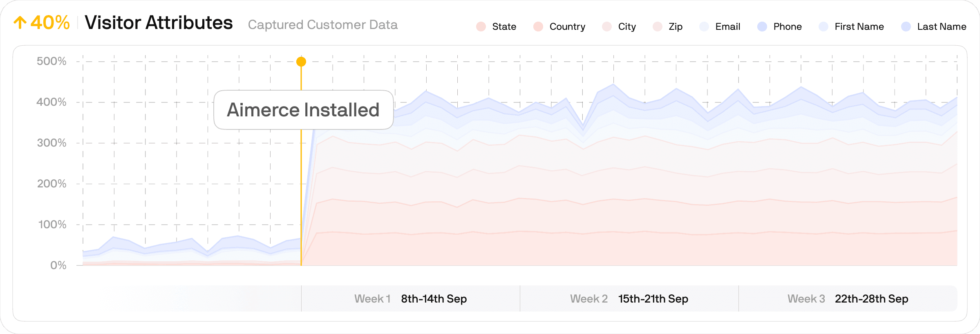Click the Email legend color dot
Viewport: 980px width, 334px height.
704,27
